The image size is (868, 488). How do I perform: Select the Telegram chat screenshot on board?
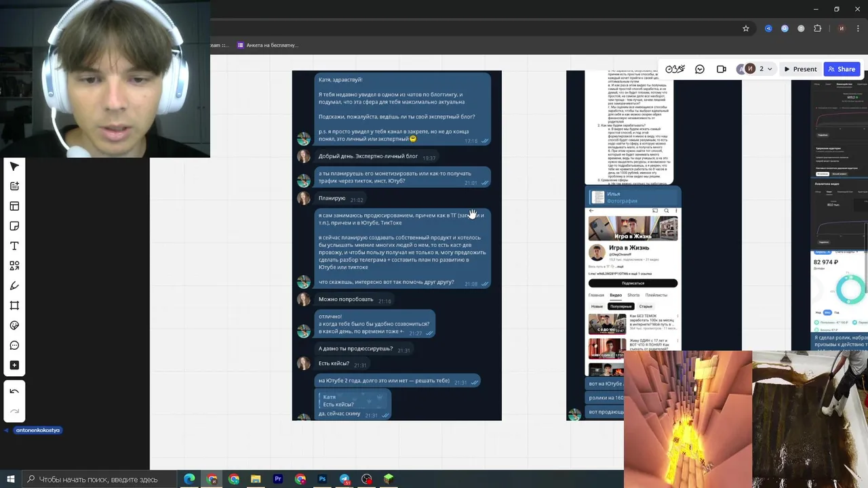397,245
